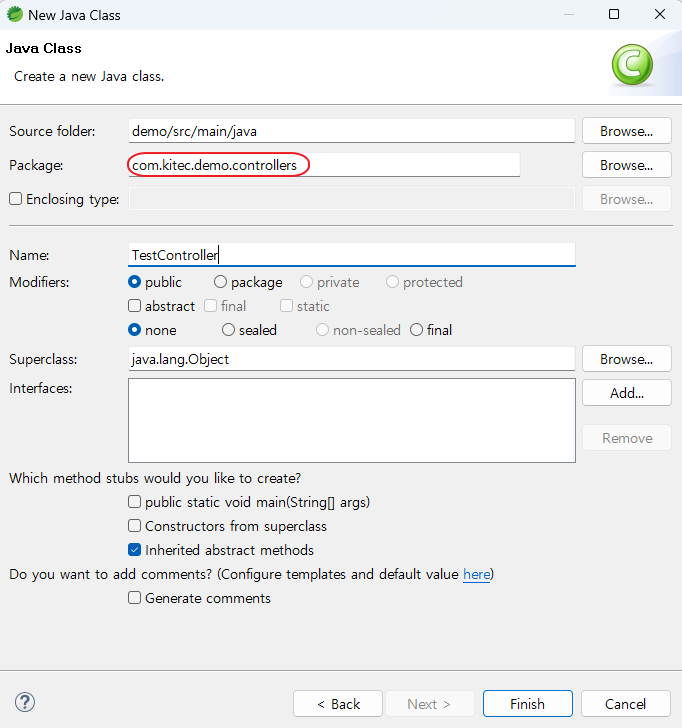Click inside the Interfaces list box

351,421
